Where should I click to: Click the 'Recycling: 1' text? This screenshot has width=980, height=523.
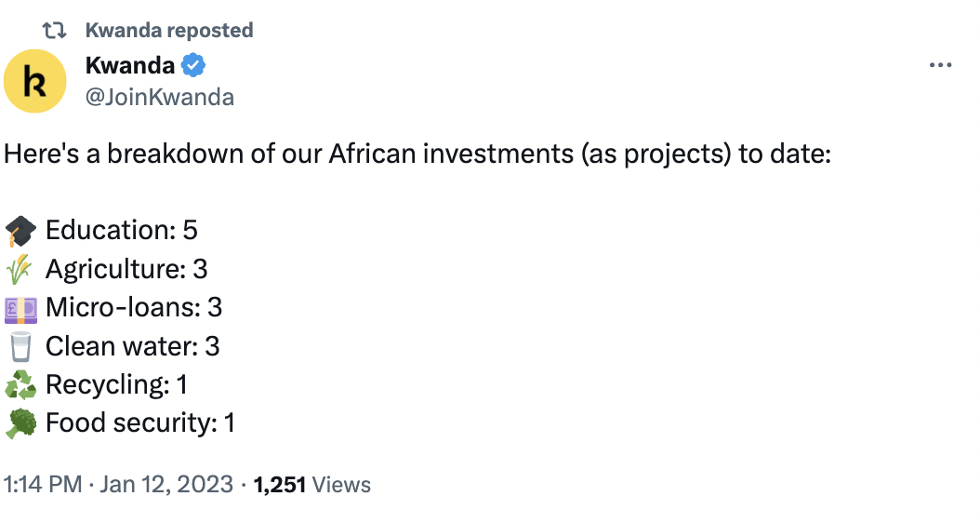[117, 385]
